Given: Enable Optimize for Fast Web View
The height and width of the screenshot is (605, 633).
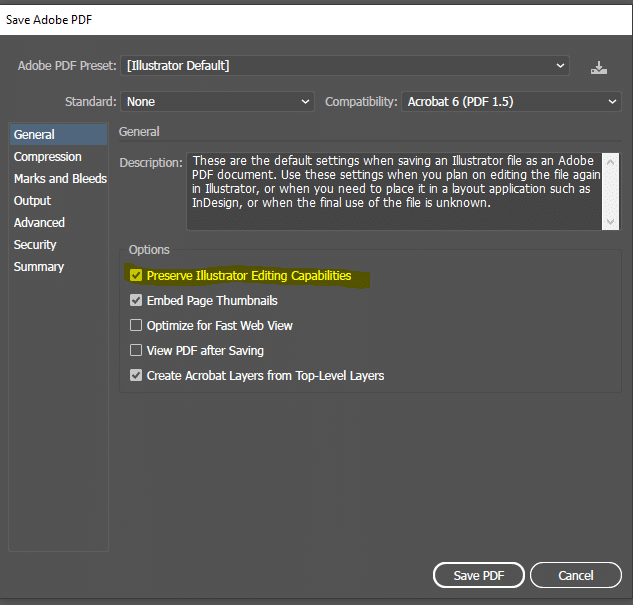Looking at the screenshot, I should [x=136, y=325].
